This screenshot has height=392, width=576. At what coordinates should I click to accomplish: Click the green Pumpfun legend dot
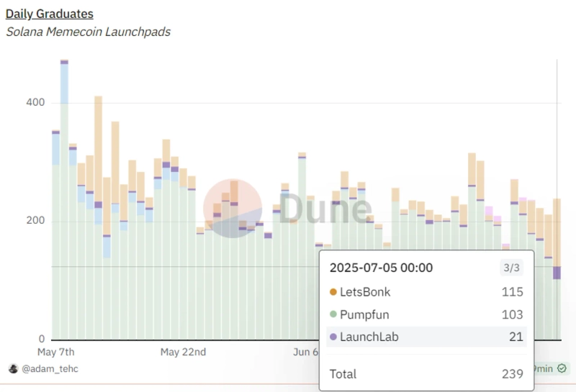pos(333,314)
